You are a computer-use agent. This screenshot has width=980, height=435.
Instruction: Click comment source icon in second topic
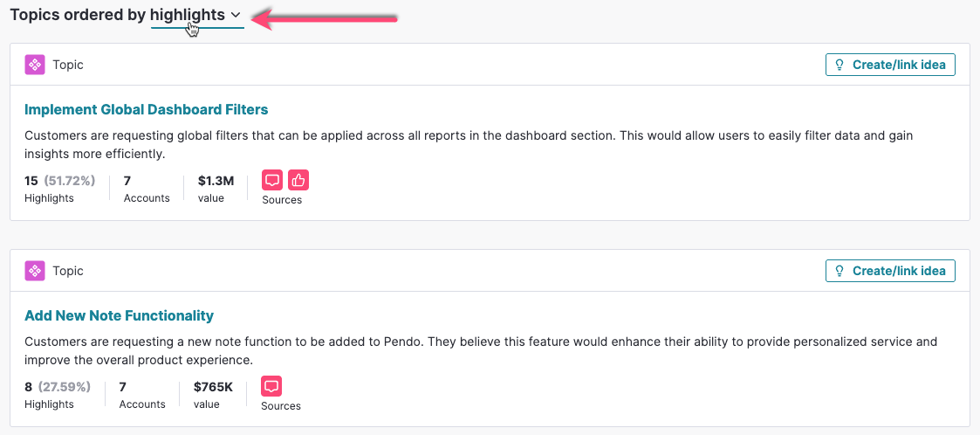(x=271, y=386)
